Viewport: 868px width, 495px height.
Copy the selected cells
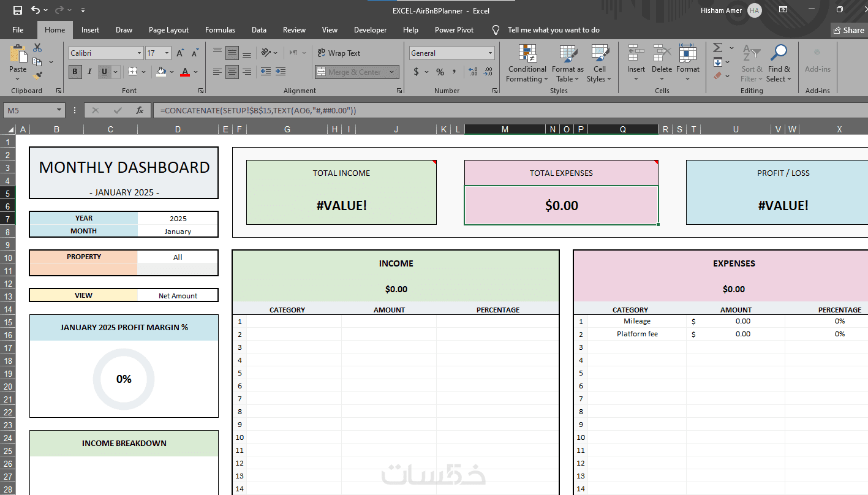tap(37, 62)
